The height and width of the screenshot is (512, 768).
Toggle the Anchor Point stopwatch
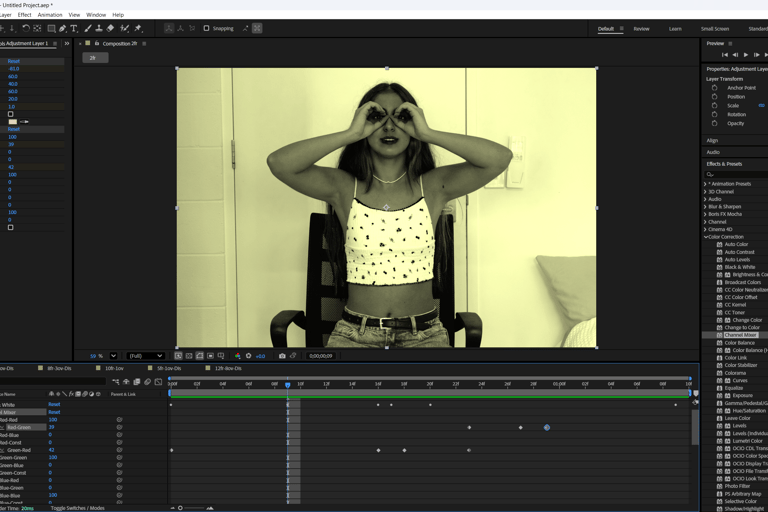pos(714,88)
